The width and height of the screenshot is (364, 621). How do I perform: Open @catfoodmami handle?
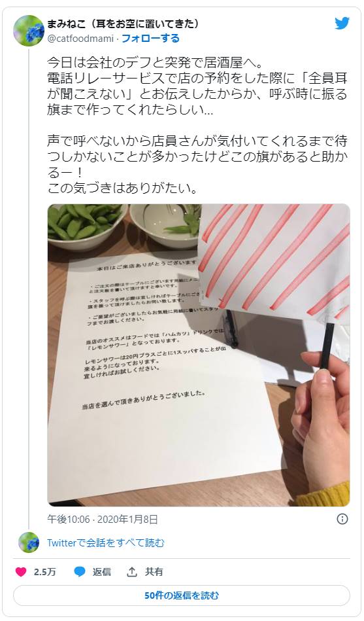80,39
